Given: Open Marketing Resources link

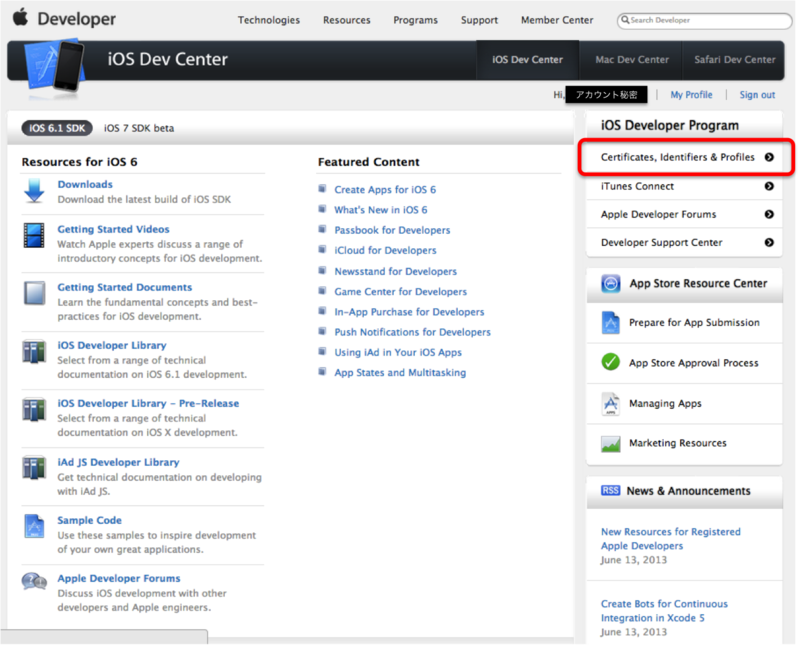Looking at the screenshot, I should [678, 443].
